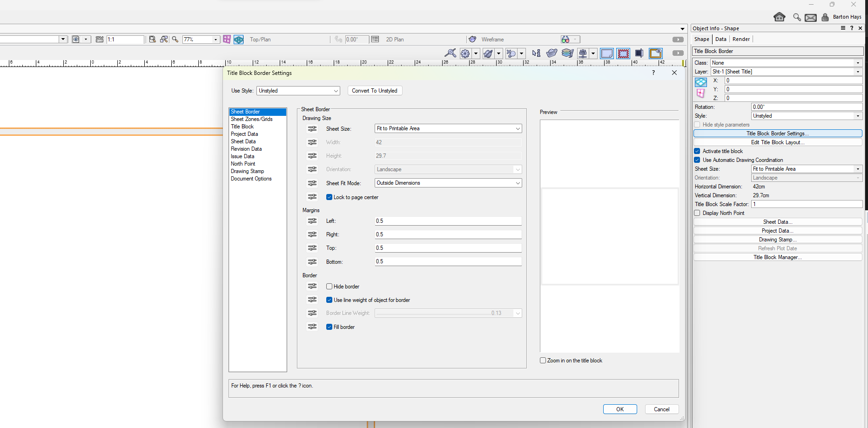Click the Object Info panel menu icon

pyautogui.click(x=843, y=28)
